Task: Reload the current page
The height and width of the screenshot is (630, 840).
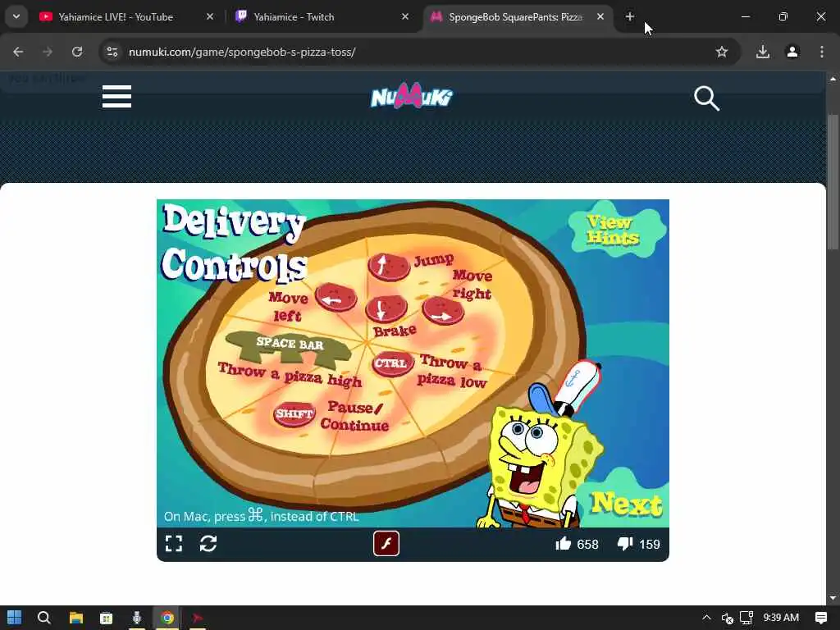Action: pos(77,52)
